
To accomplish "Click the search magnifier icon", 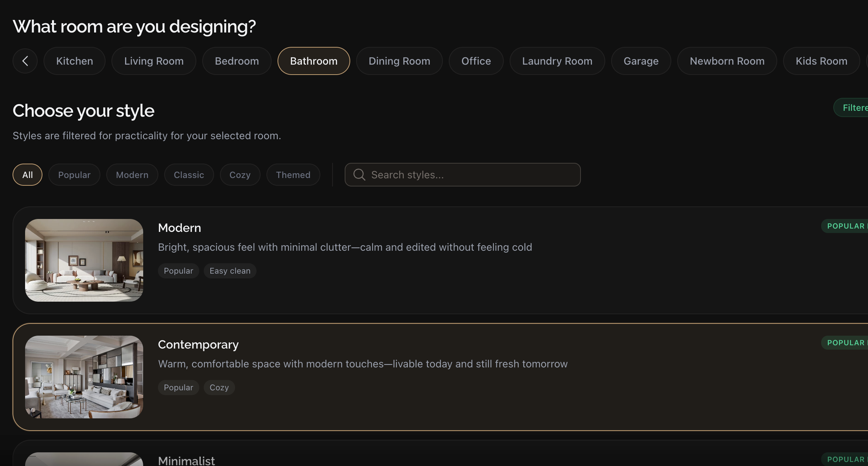I will pyautogui.click(x=359, y=175).
